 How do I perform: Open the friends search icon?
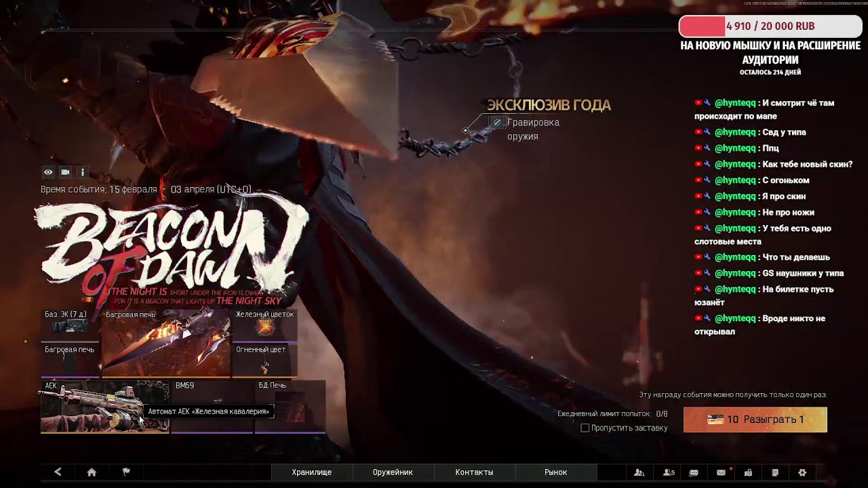click(639, 472)
